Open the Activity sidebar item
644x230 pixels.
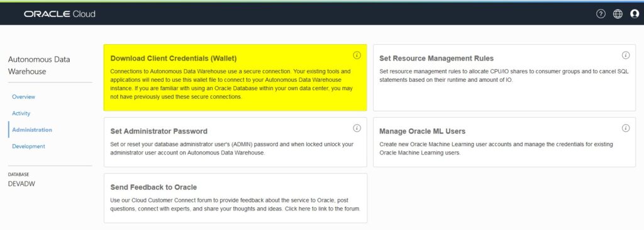tap(21, 113)
